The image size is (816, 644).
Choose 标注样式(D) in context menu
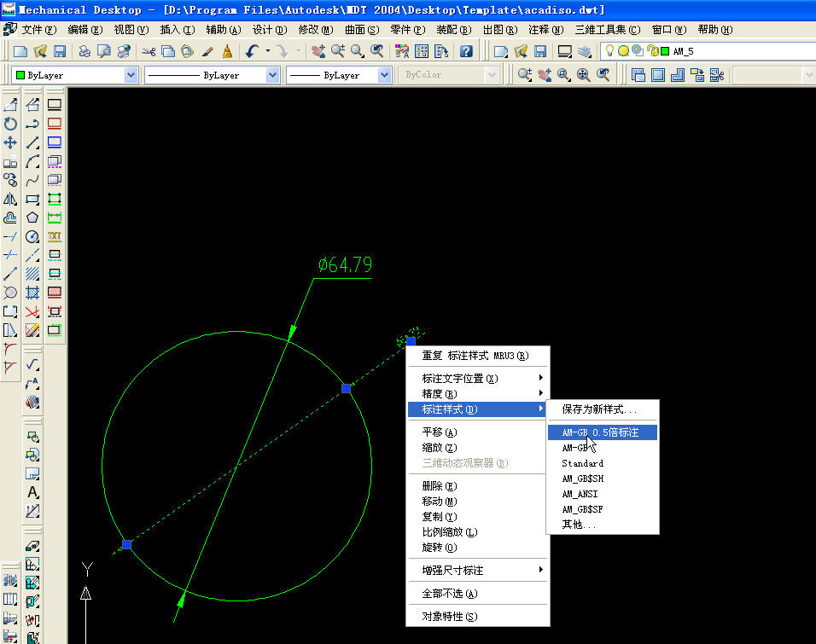(x=478, y=409)
